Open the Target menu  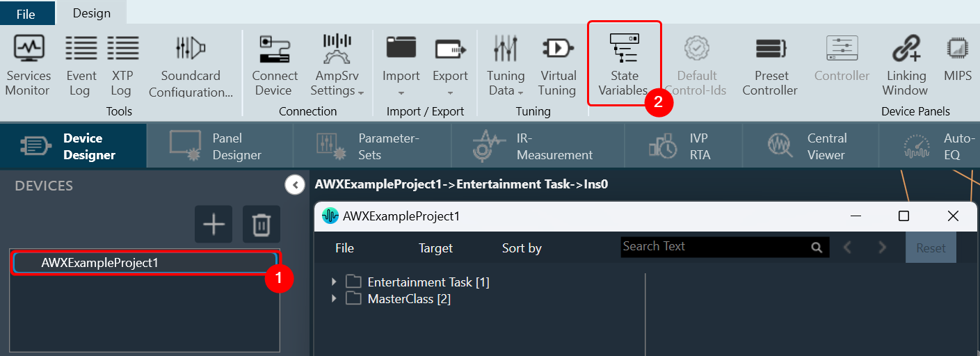[x=435, y=248]
